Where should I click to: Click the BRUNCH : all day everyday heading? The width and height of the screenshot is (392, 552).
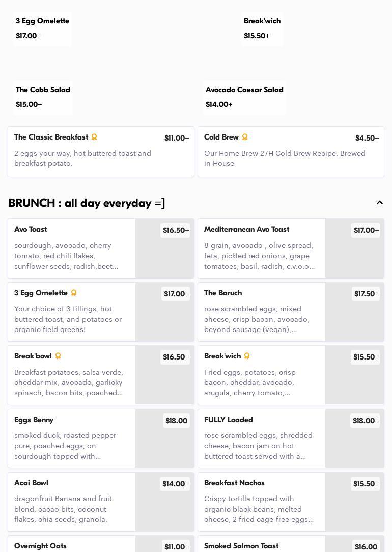(x=87, y=203)
